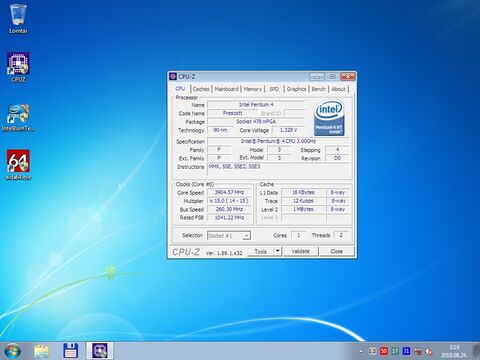Click the Core Voltage value 1.328 V

(x=288, y=130)
